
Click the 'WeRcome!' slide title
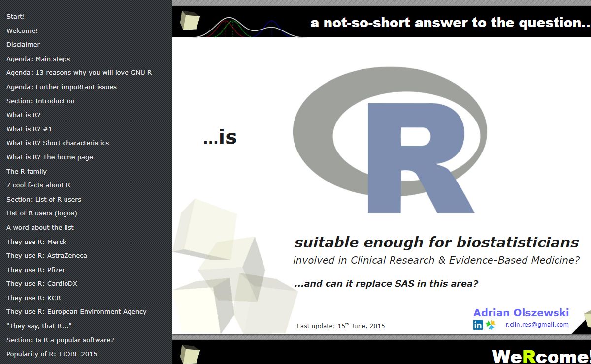point(541,356)
